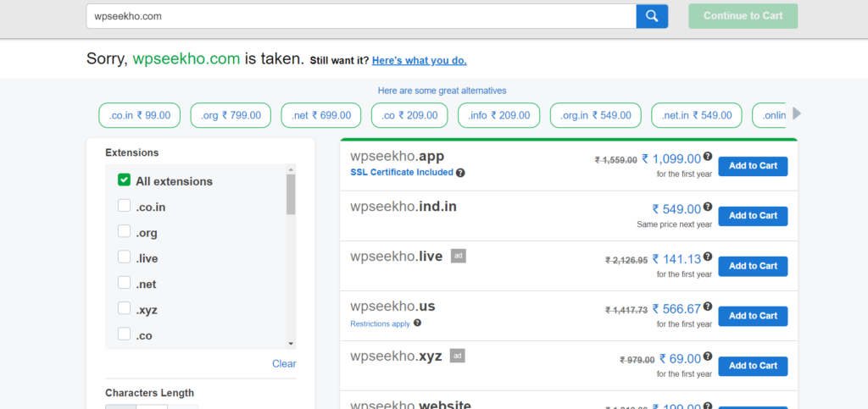Check the .co extension checkbox
This screenshot has width=868, height=409.
124,334
